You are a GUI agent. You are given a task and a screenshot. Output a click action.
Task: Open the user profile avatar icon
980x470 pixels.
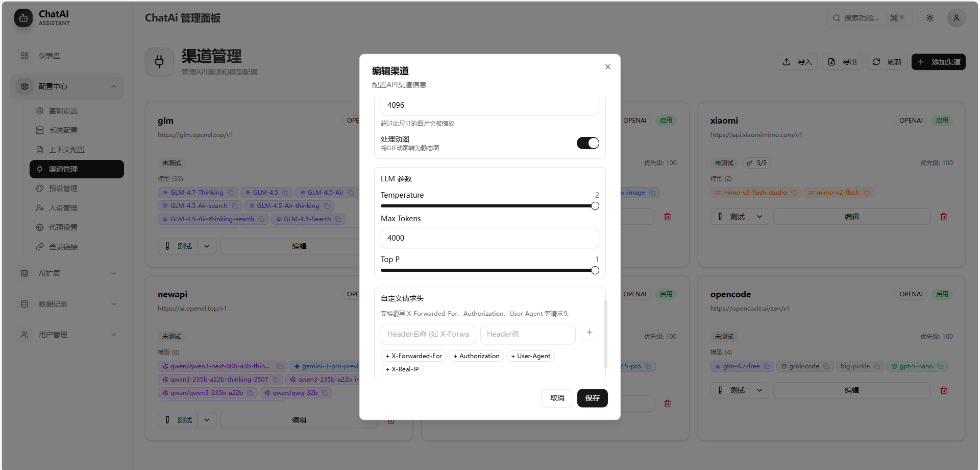pos(956,18)
